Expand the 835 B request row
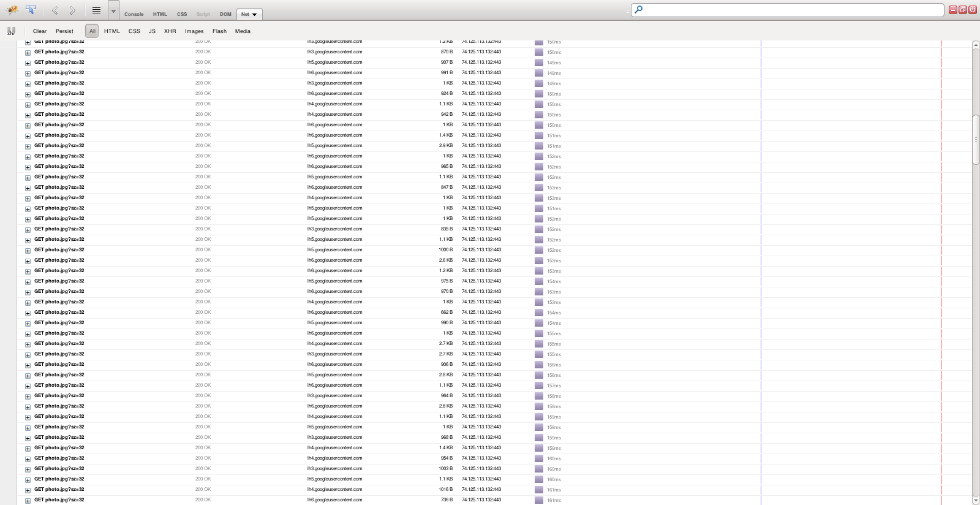980x505 pixels. coord(28,230)
